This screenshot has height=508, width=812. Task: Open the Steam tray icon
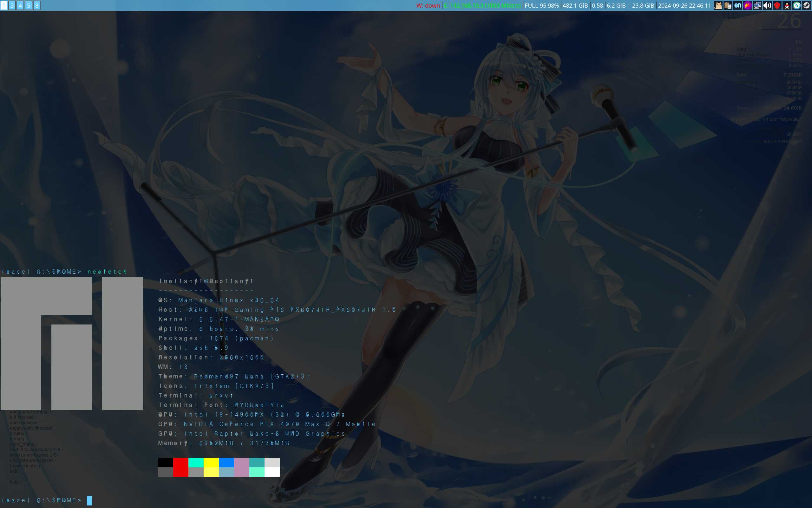click(807, 5)
